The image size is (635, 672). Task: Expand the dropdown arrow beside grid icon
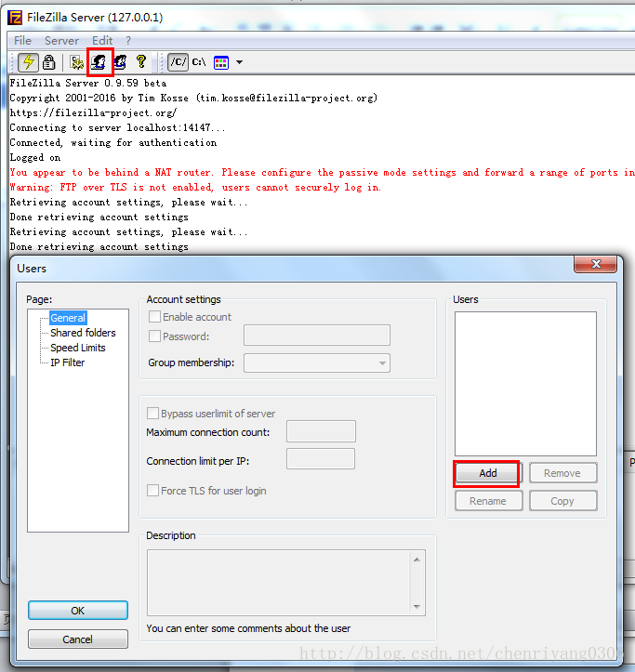[239, 62]
